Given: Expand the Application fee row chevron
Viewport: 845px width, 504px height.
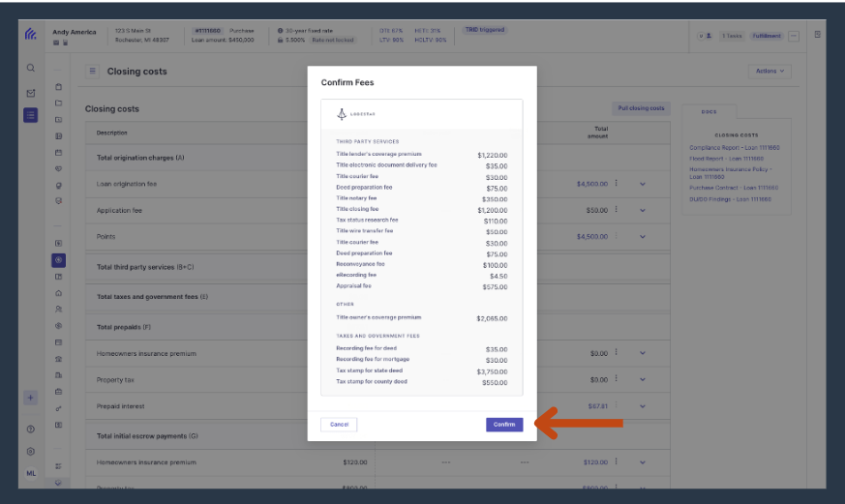Looking at the screenshot, I should (643, 211).
